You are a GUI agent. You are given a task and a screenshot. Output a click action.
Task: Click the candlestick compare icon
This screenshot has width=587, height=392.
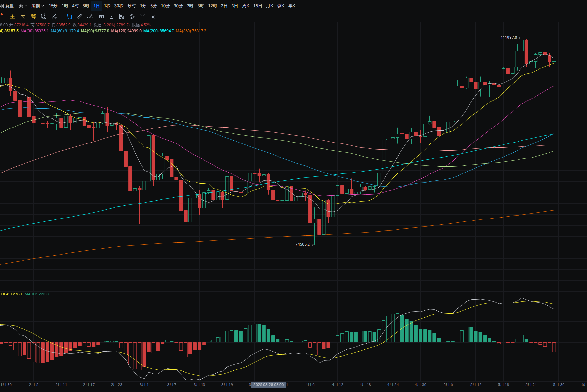click(x=101, y=16)
